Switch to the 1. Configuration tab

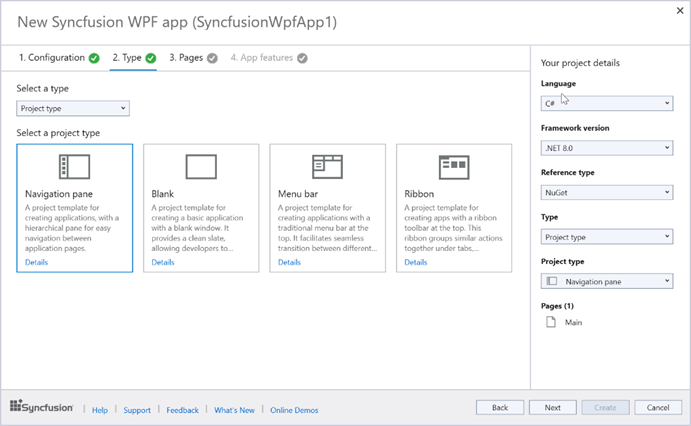pyautogui.click(x=58, y=58)
